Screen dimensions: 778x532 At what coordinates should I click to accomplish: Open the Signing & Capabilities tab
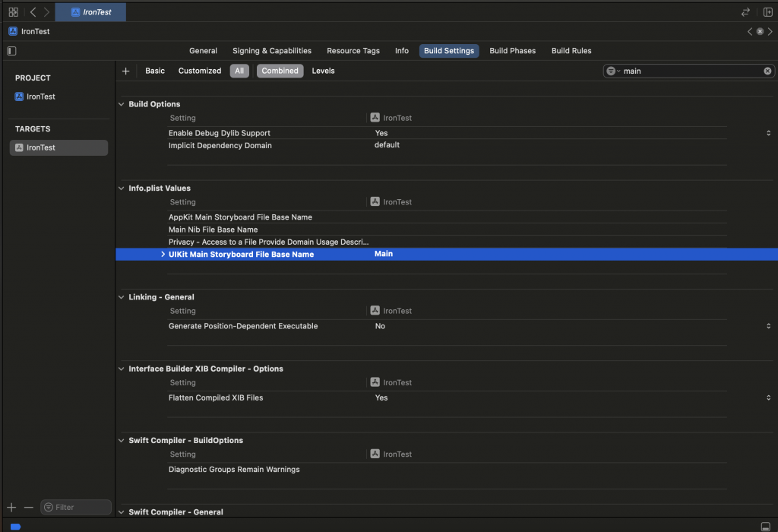pos(272,51)
